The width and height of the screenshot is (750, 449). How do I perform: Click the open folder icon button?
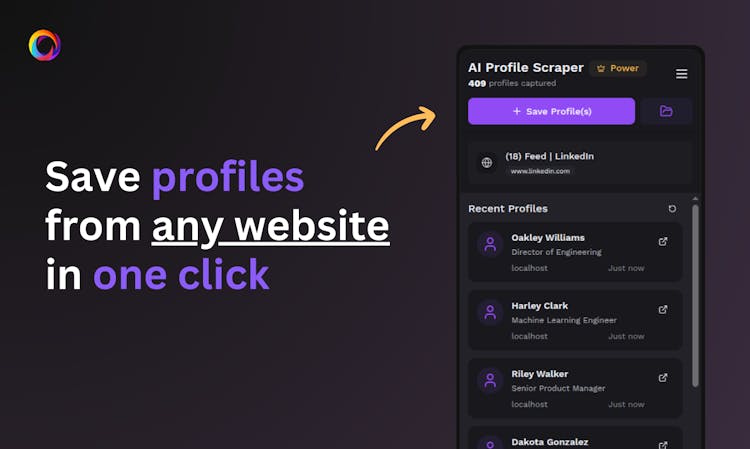pos(666,111)
